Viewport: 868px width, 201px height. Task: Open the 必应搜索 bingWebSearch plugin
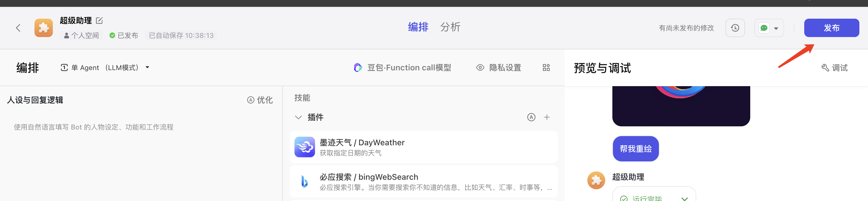(x=424, y=181)
